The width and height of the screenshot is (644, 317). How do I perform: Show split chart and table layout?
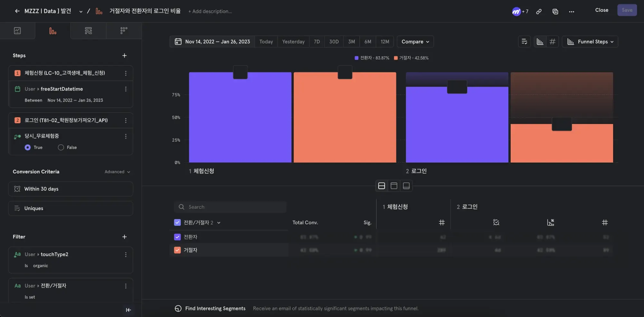[382, 186]
